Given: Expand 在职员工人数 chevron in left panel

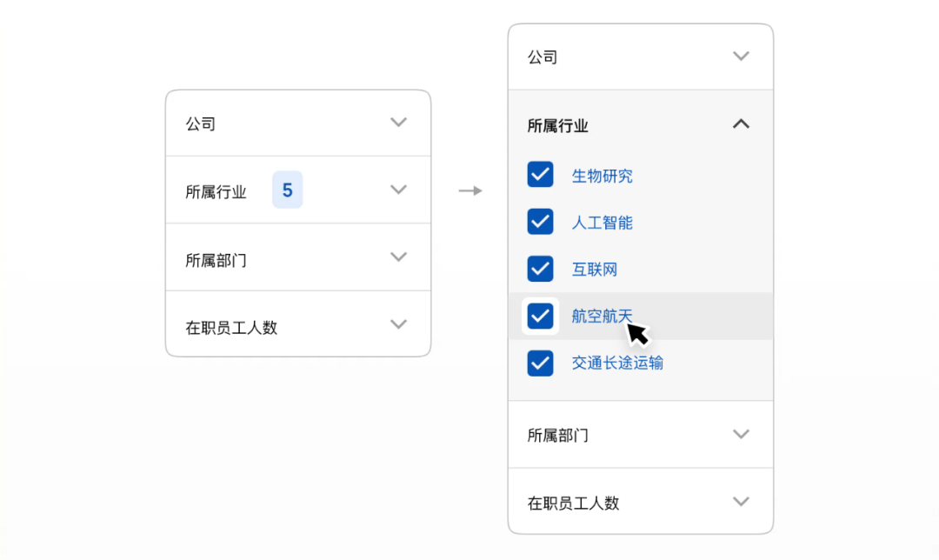Looking at the screenshot, I should (x=398, y=324).
